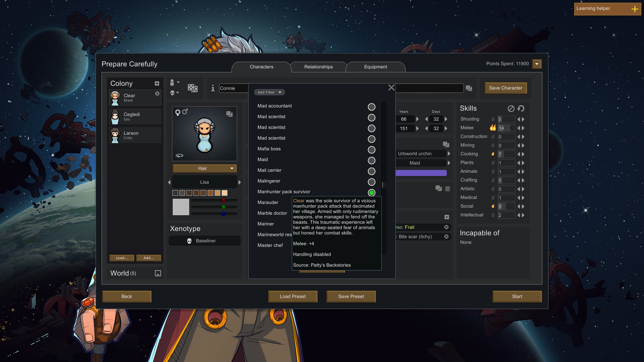644x362 pixels.
Task: Change Social passion flame icon
Action: tap(493, 206)
